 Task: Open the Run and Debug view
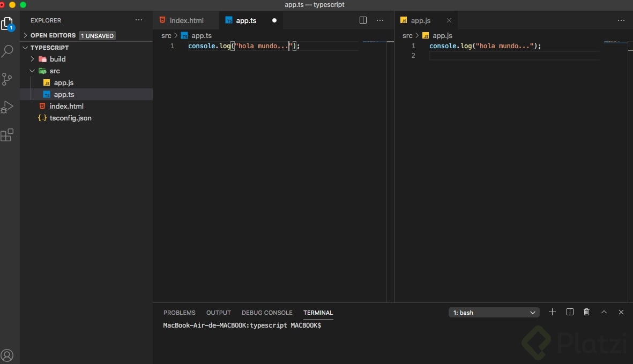(8, 107)
